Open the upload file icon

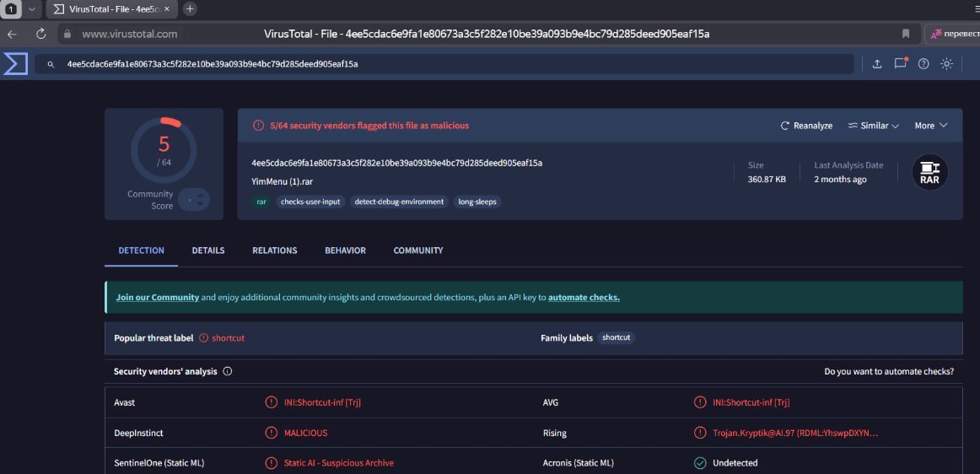[x=877, y=64]
